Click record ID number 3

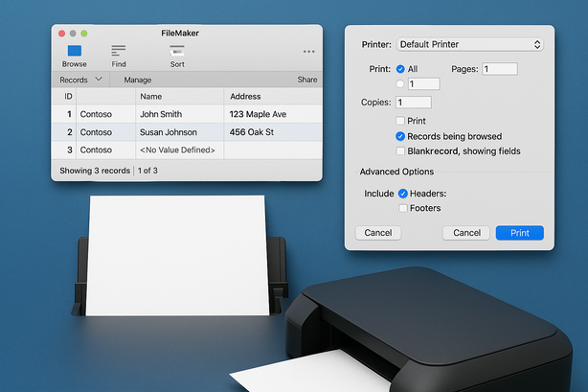69,150
